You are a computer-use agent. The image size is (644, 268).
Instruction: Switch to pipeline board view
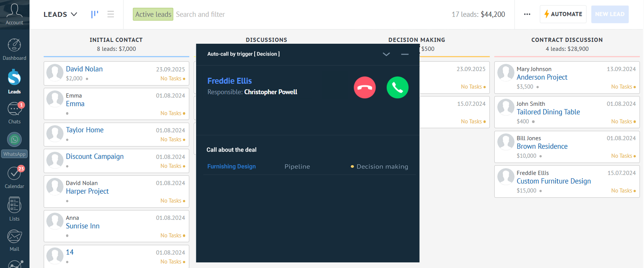95,14
